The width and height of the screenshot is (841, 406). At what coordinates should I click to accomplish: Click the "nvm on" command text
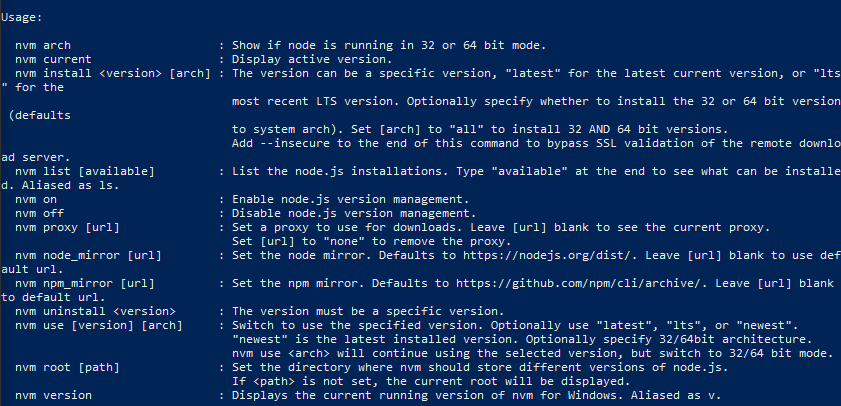point(36,200)
